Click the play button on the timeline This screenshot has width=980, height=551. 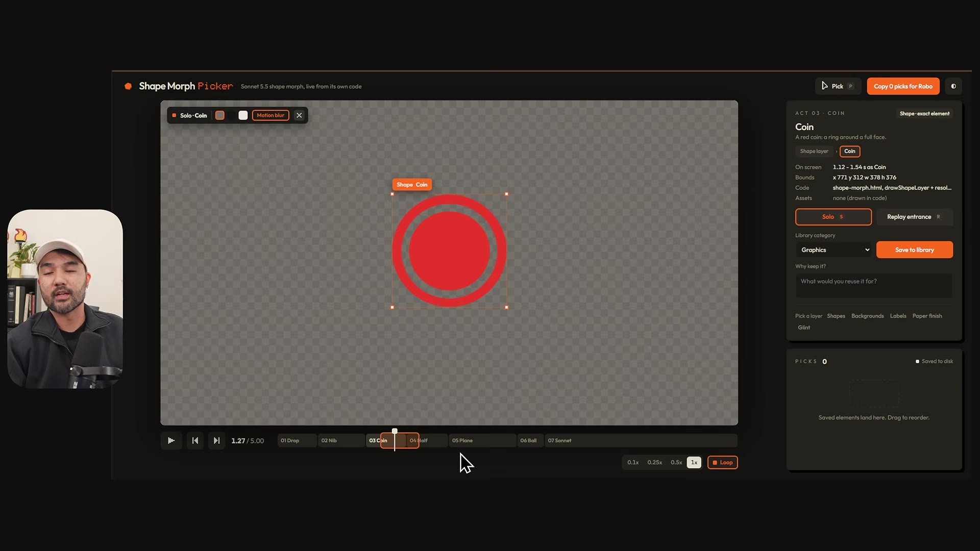171,440
